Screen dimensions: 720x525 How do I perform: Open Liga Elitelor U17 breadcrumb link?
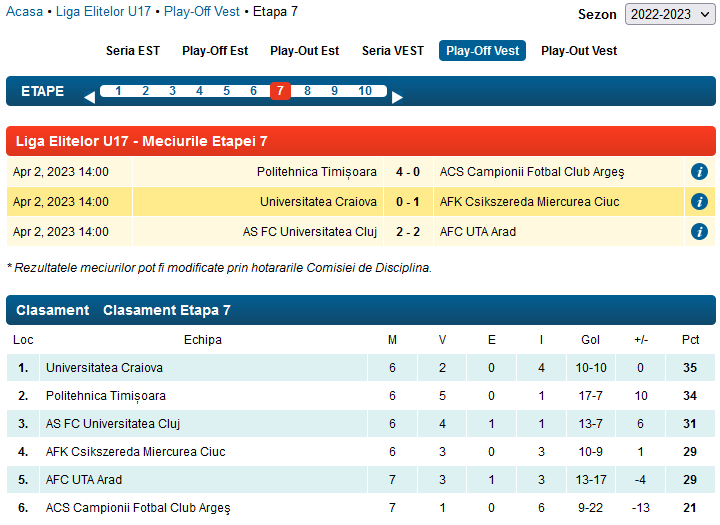103,12
